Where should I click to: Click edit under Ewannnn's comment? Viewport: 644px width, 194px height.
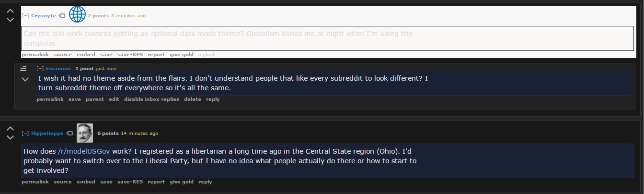(114, 99)
